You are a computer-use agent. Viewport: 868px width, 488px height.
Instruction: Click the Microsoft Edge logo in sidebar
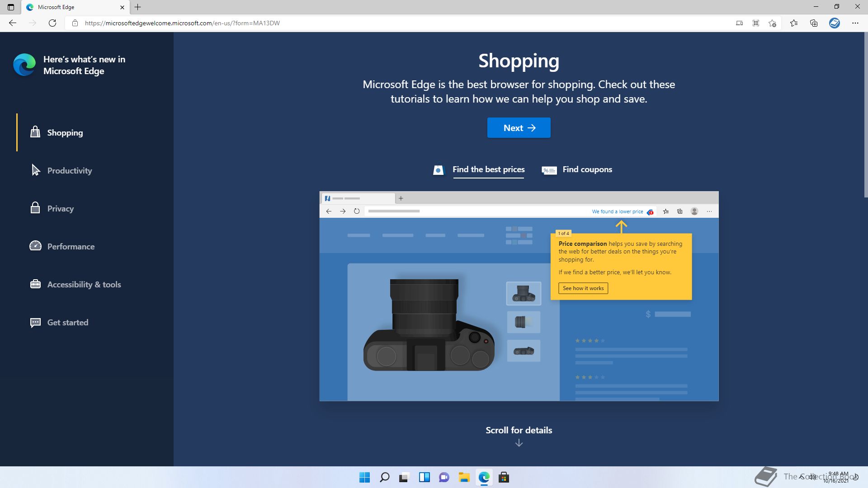tap(24, 65)
